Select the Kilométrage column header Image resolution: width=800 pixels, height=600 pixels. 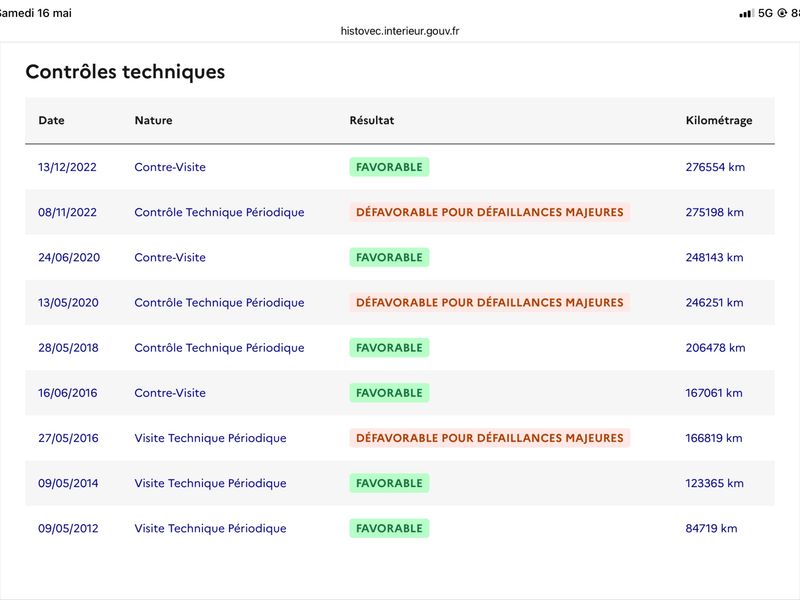(719, 121)
